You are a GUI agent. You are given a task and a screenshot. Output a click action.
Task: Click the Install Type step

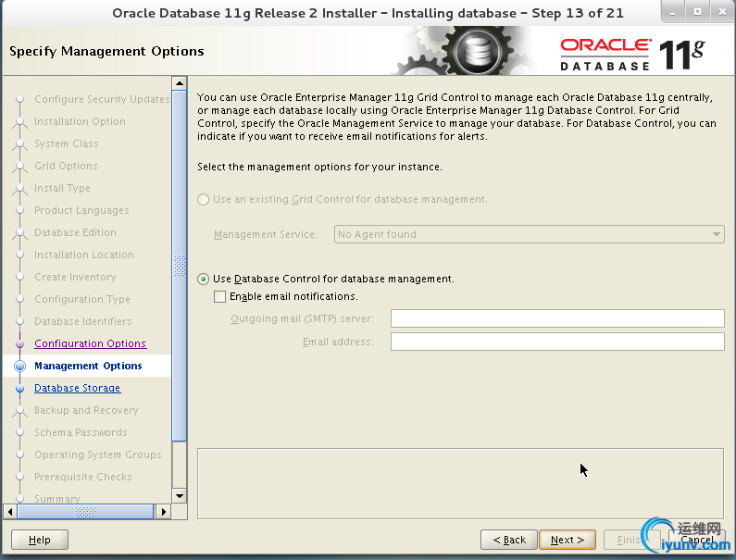(x=62, y=188)
